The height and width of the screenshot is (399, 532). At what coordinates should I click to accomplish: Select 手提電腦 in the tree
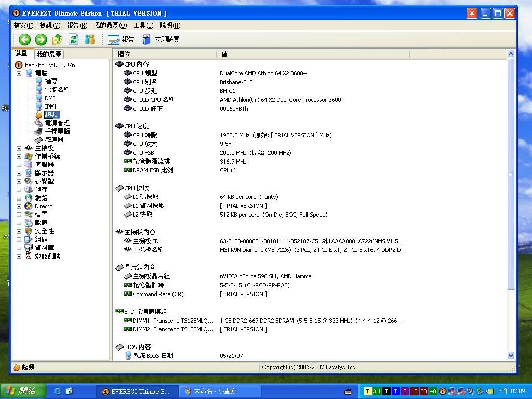(x=57, y=131)
